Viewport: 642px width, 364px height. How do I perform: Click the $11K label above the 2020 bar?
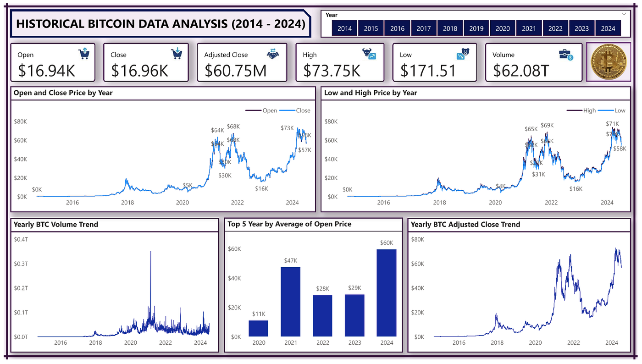coord(259,314)
